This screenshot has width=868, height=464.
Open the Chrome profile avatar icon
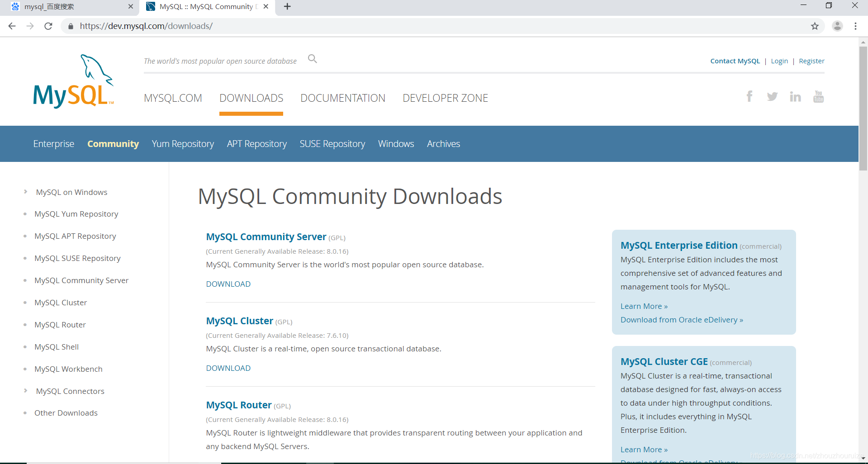pyautogui.click(x=837, y=26)
